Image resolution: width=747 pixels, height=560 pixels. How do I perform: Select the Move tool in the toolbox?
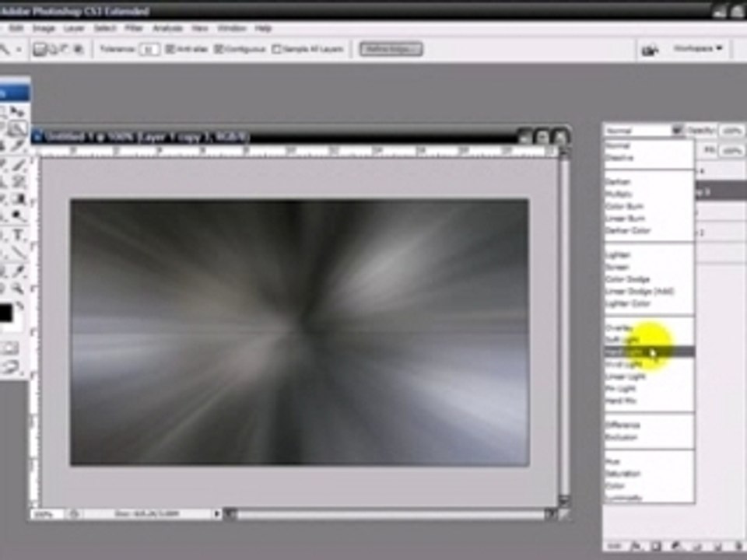(x=18, y=112)
